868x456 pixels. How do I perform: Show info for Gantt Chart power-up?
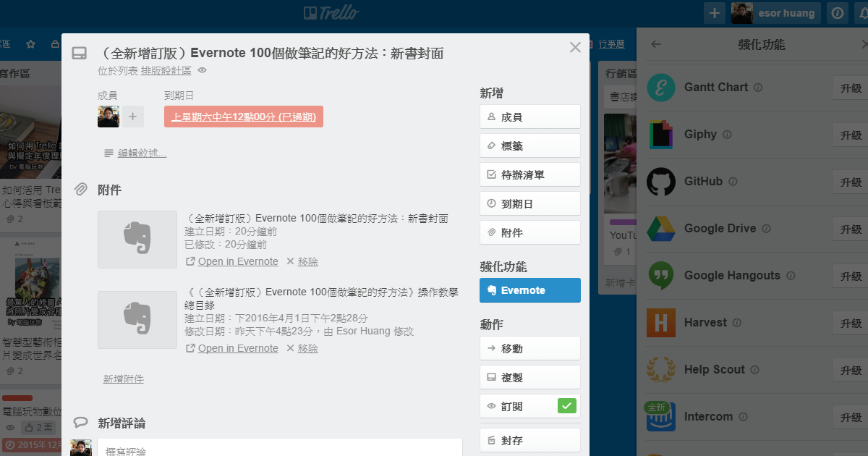click(758, 88)
